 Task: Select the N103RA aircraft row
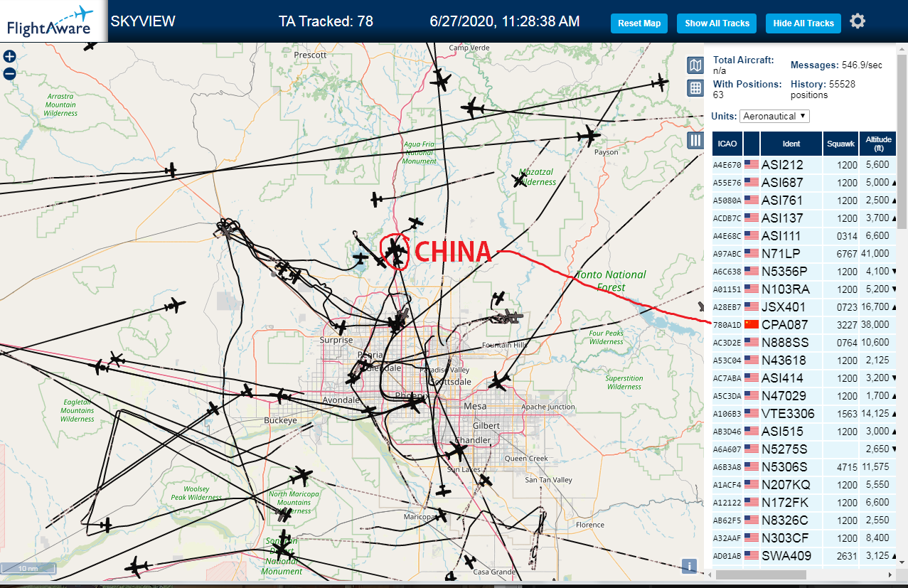[804, 289]
